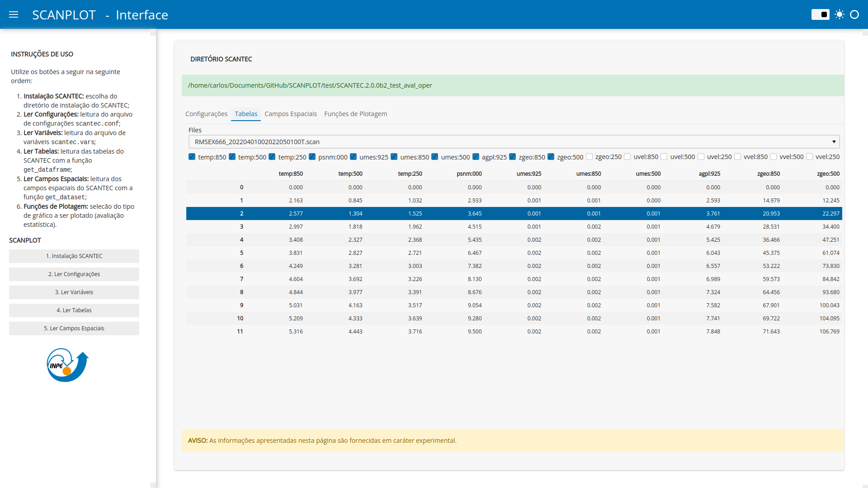Enable the uvel:500 checkbox

(664, 157)
